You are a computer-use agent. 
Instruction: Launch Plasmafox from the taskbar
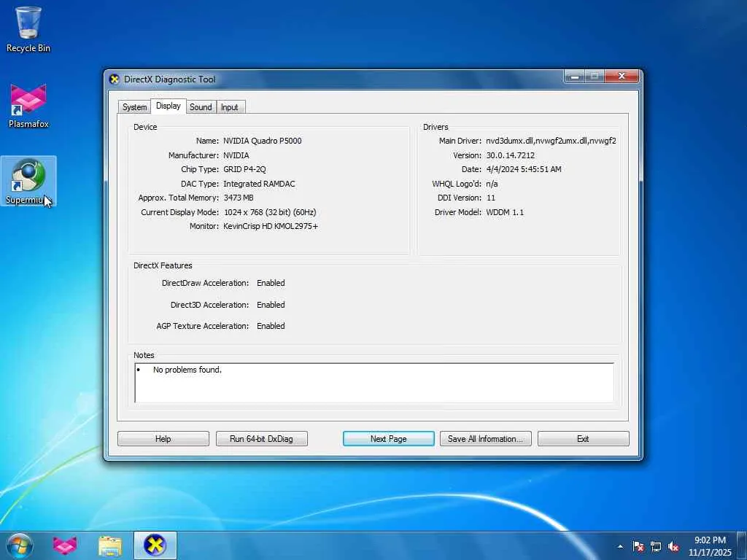pyautogui.click(x=65, y=545)
